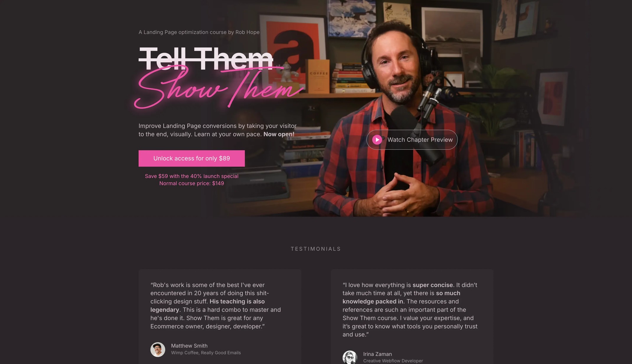Image resolution: width=632 pixels, height=364 pixels.
Task: Click the crossed-out "Tell Them" heading
Action: (206, 59)
